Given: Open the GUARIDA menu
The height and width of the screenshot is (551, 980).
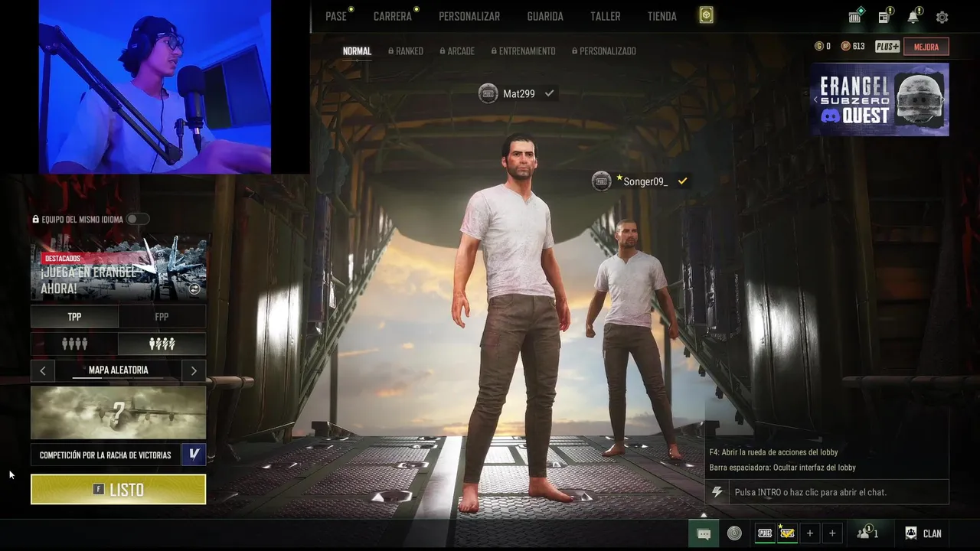Looking at the screenshot, I should [545, 16].
